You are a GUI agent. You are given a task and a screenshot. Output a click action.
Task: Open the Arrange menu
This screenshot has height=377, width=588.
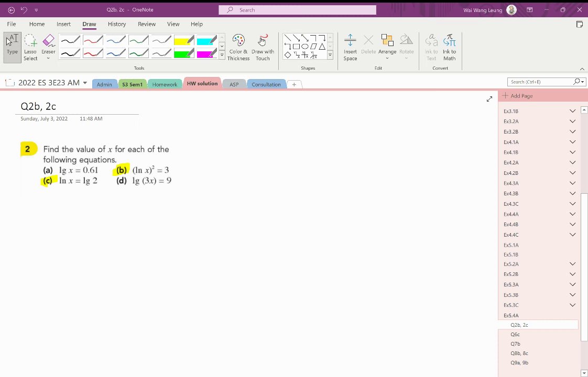point(387,48)
